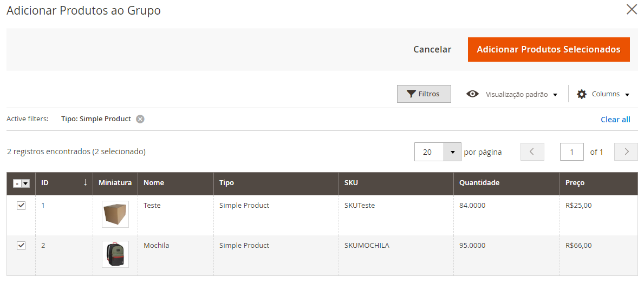
Task: Close the Adicionar Produtos ao Grupo dialog
Action: click(632, 9)
